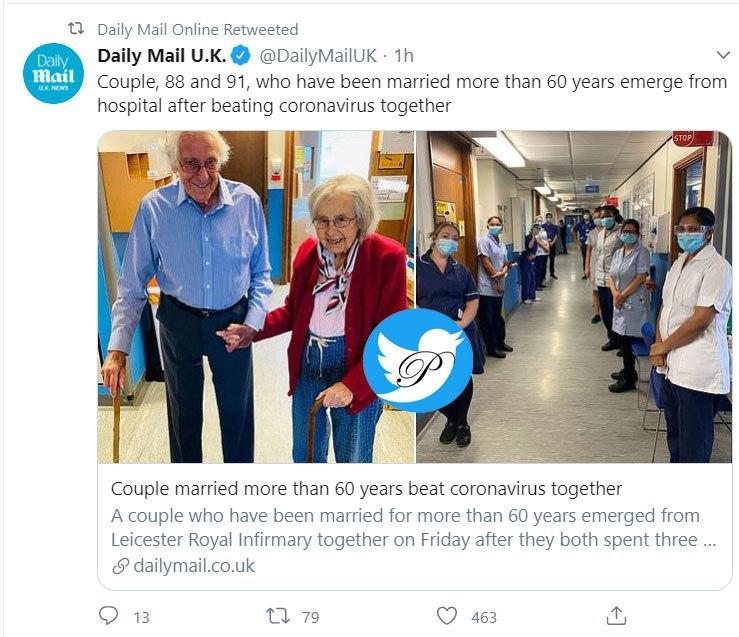This screenshot has height=637, width=739.
Task: Click the blue verified badge
Action: pyautogui.click(x=241, y=55)
